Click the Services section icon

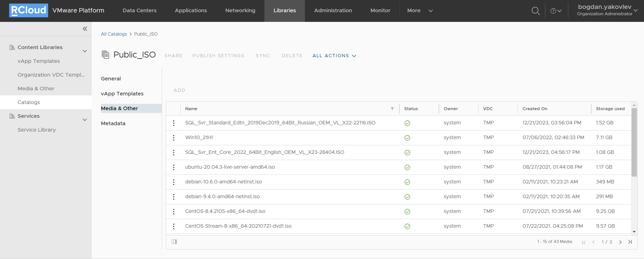pyautogui.click(x=12, y=116)
